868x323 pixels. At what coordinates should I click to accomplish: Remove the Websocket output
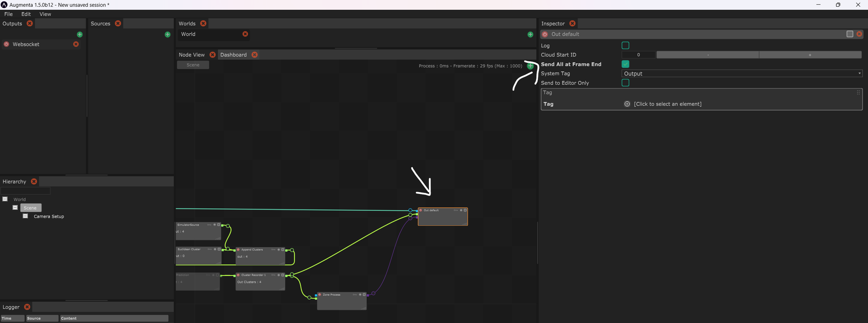76,44
